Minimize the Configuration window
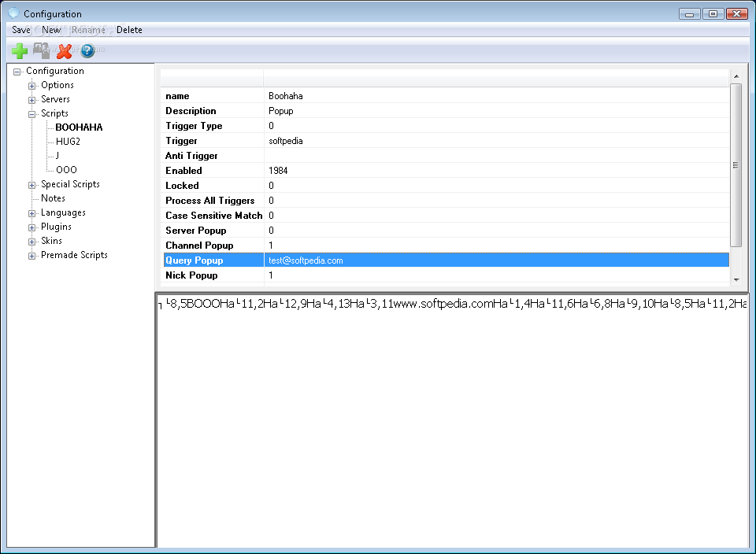756x554 pixels. click(x=690, y=14)
